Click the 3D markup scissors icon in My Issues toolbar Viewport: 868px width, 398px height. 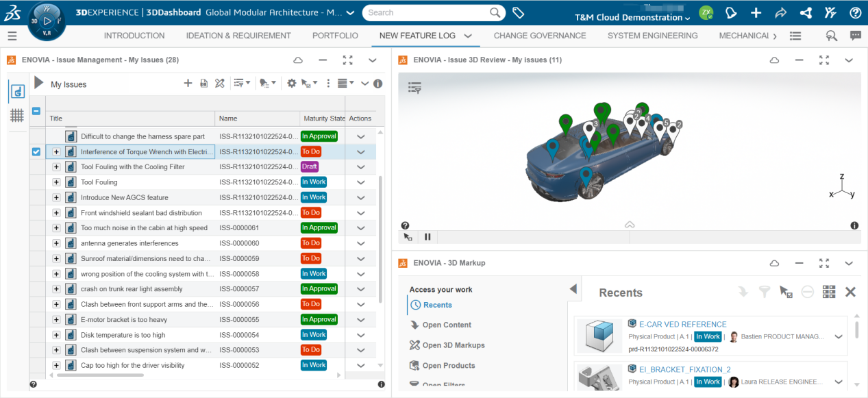point(220,83)
